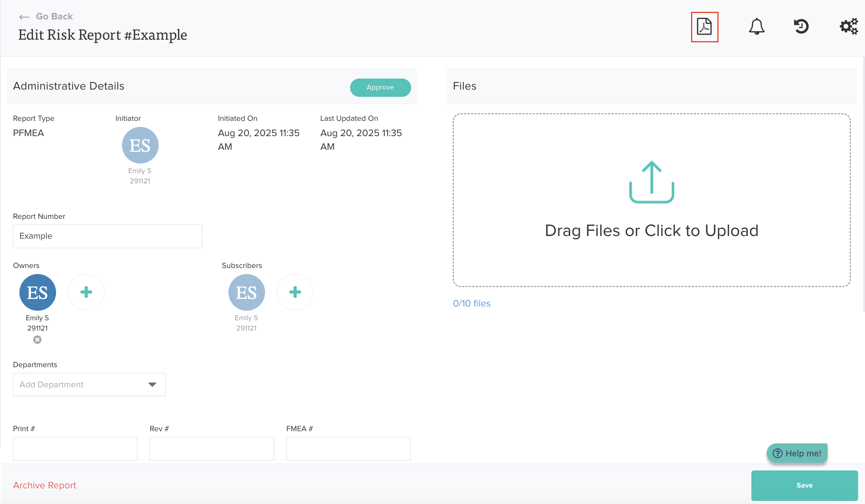Screen dimensions: 865x504
Task: Remove owner Emily S with x icon
Action: (37, 339)
